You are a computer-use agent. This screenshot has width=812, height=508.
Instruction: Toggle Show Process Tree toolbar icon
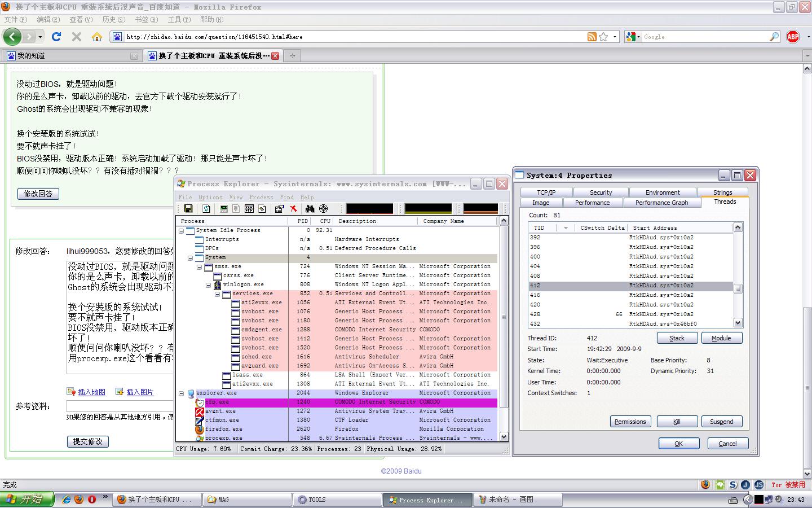coord(236,209)
